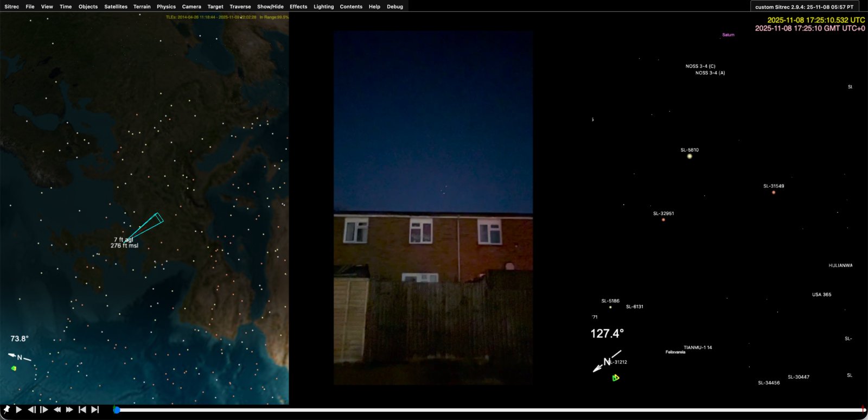Jump to the last frame
The image size is (868, 420).
coord(95,410)
